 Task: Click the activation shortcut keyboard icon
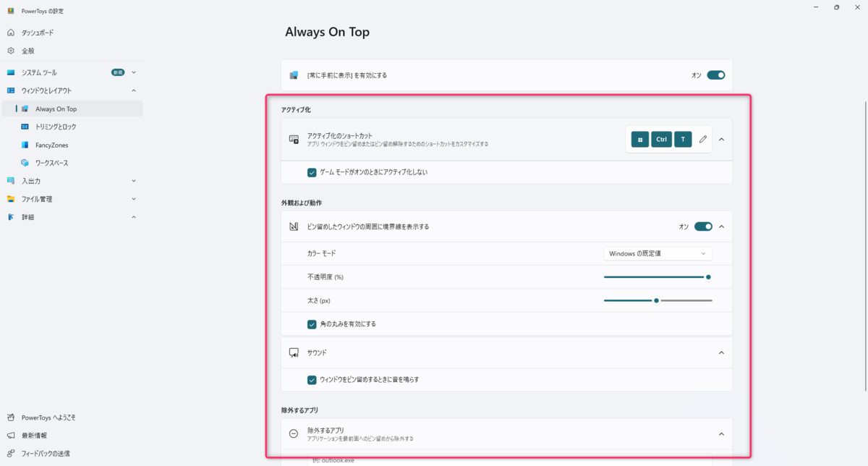pos(294,140)
